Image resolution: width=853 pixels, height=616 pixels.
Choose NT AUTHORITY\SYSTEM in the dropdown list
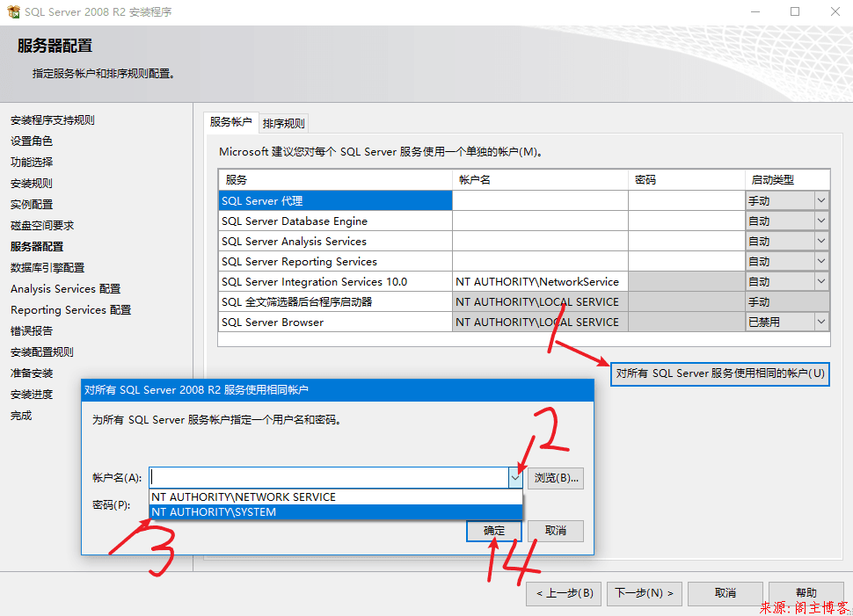pos(336,512)
